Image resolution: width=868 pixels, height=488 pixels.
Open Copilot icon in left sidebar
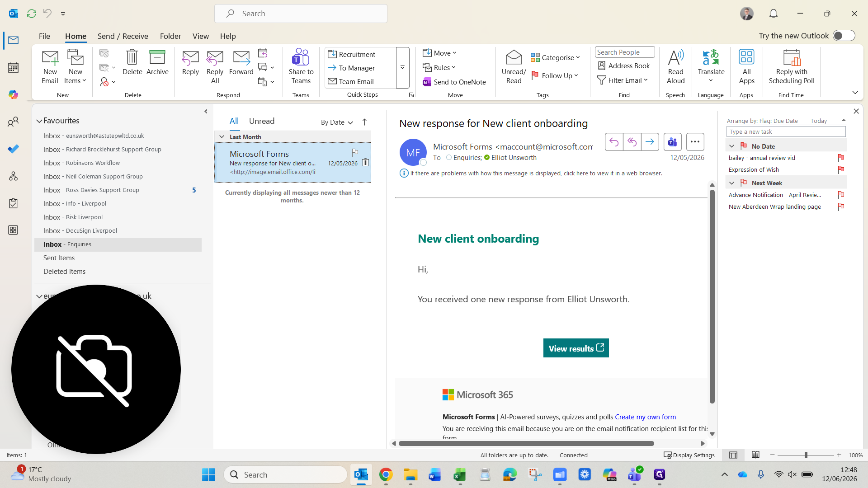pos(14,94)
